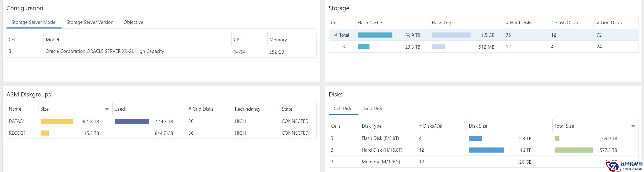Click the Total Flash Log bar
644x172 pixels.
[451, 35]
